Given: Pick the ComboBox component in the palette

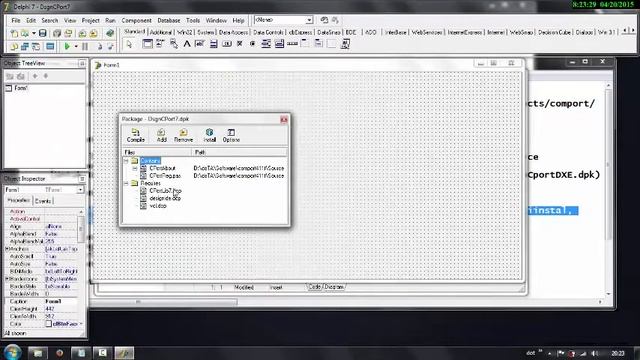Looking at the screenshot, I should pyautogui.click(x=279, y=44).
